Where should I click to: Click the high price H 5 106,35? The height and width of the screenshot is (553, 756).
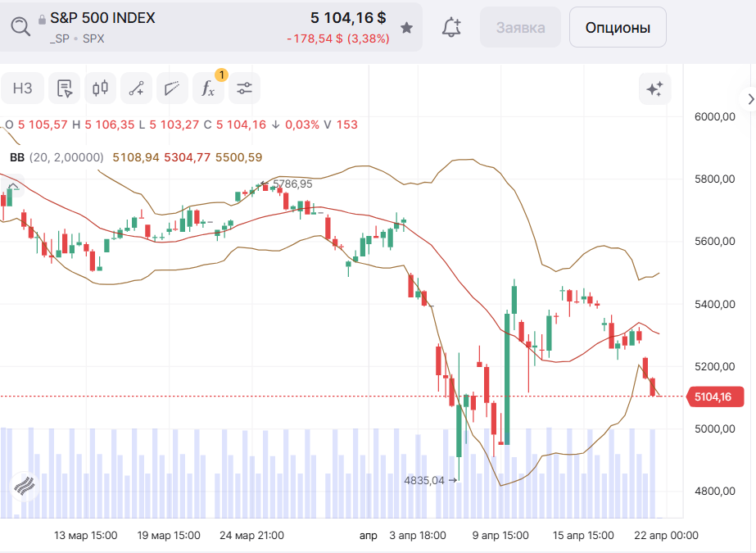tap(103, 125)
